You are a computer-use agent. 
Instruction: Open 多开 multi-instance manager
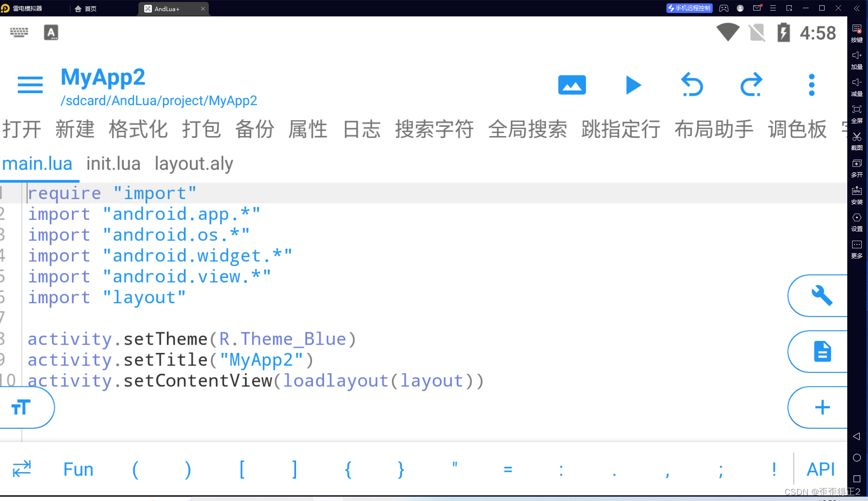point(857,168)
